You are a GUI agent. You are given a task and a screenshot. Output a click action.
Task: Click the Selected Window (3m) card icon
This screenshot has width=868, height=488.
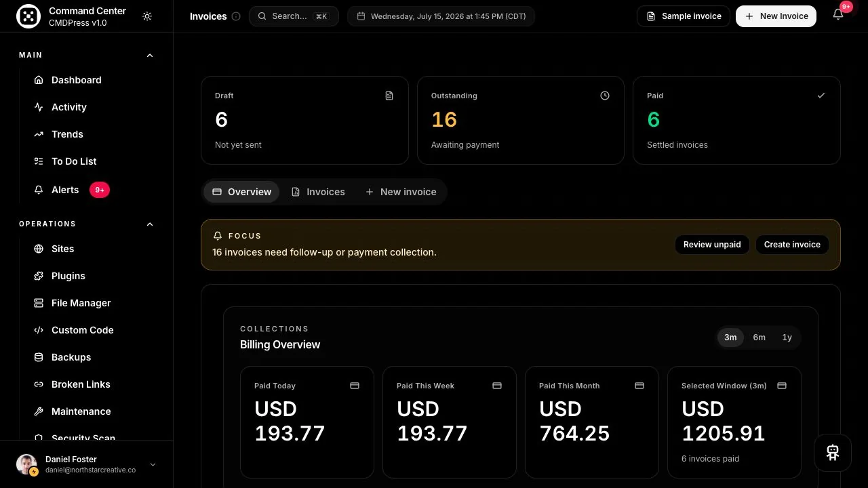click(782, 386)
